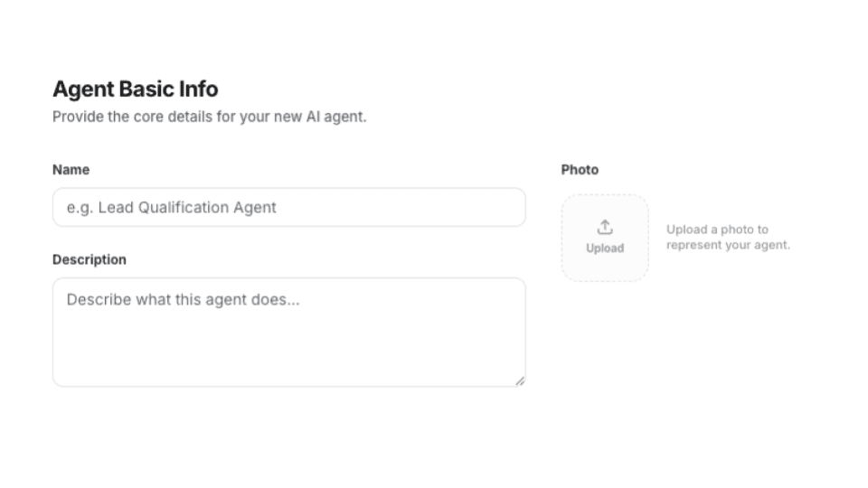Focus the Description text area

pyautogui.click(x=288, y=332)
